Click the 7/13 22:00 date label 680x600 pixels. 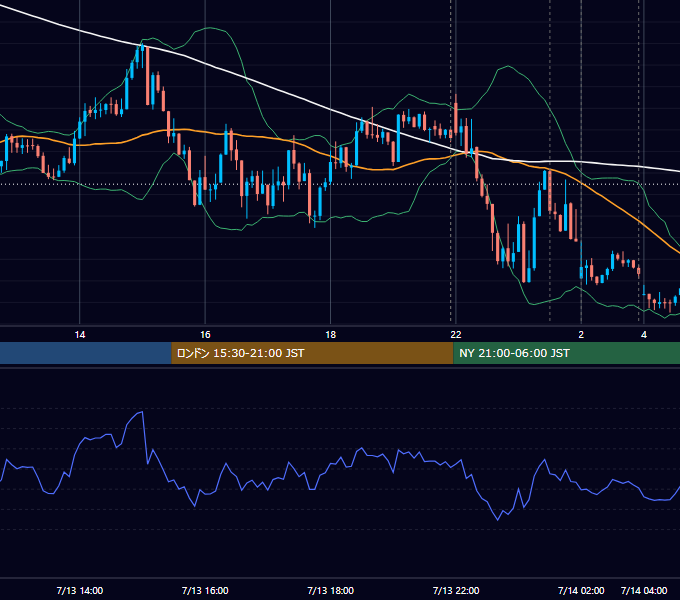pos(456,590)
